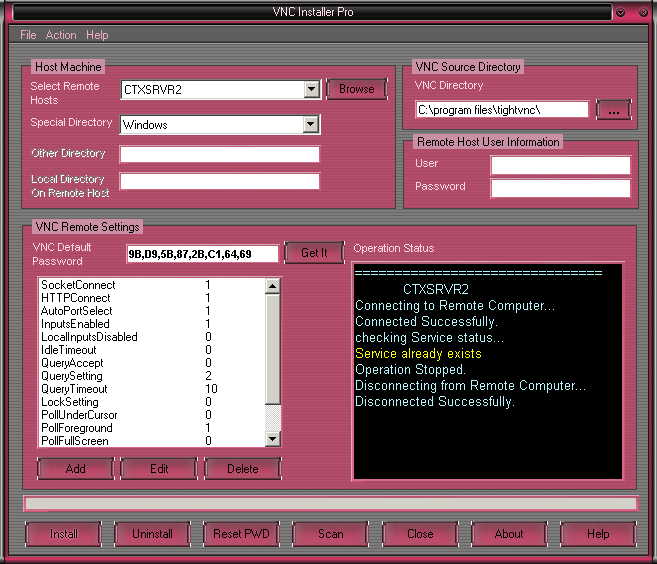Open the File menu
Image resolution: width=657 pixels, height=564 pixels.
(x=28, y=35)
